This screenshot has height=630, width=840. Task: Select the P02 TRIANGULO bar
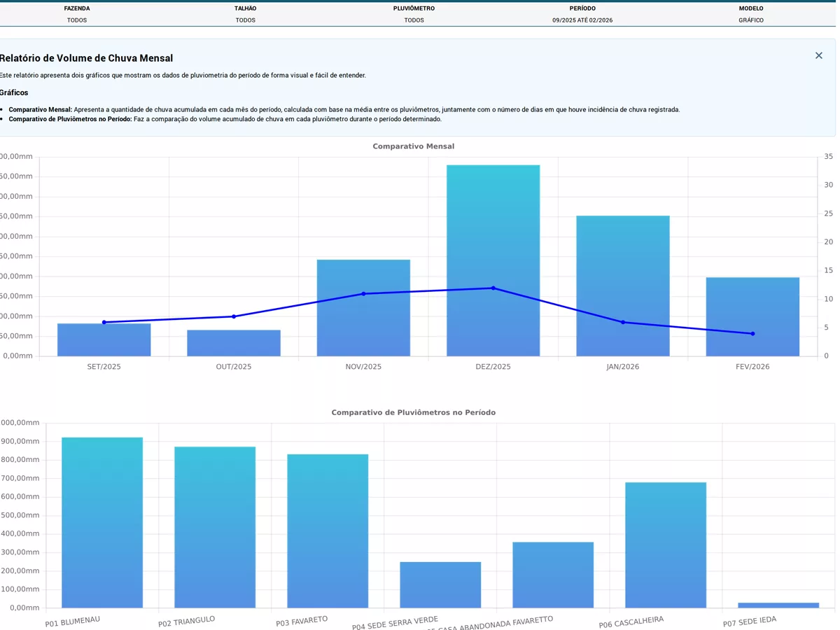pyautogui.click(x=215, y=527)
